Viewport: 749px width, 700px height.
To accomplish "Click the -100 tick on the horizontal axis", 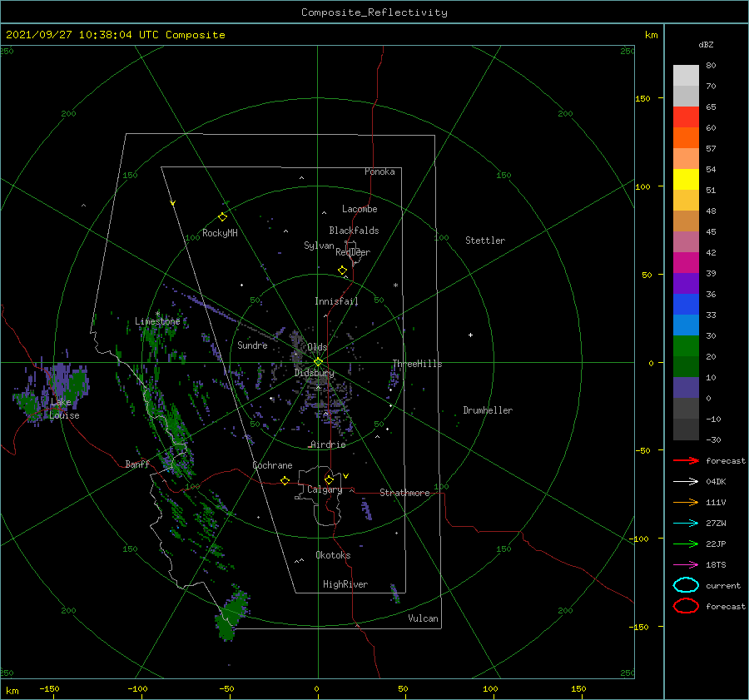I will pyautogui.click(x=137, y=689).
